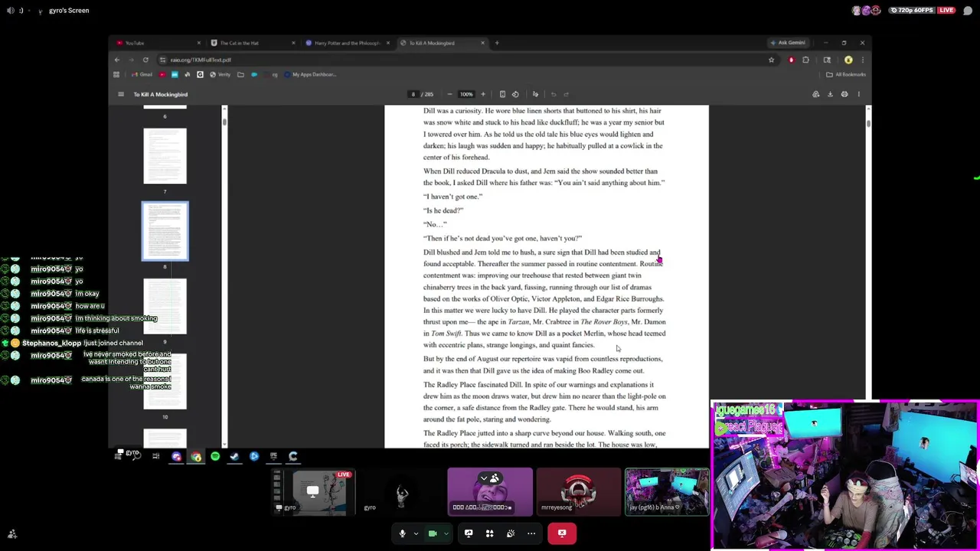Click the Ask Gemini button
This screenshot has width=980, height=551.
point(787,43)
